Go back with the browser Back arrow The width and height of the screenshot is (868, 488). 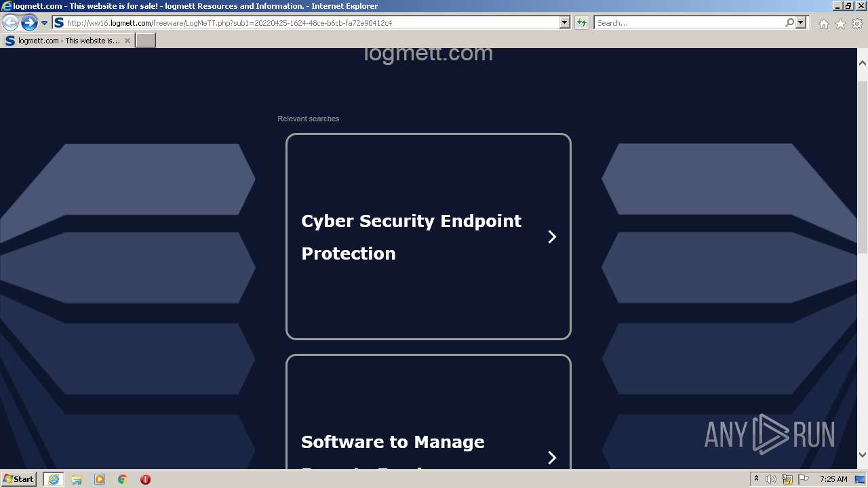tap(10, 23)
